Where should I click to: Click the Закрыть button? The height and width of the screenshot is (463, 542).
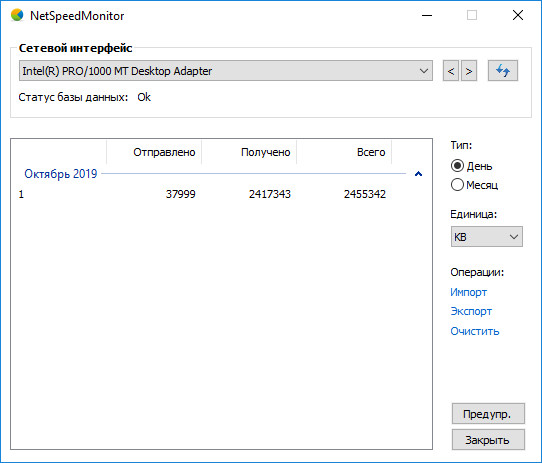click(x=488, y=440)
